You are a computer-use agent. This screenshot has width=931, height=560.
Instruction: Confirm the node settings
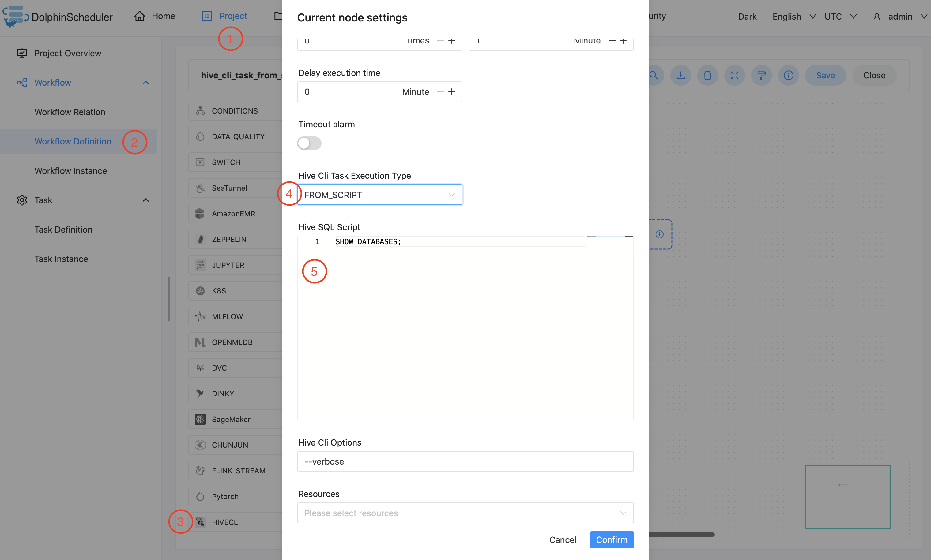pyautogui.click(x=612, y=539)
